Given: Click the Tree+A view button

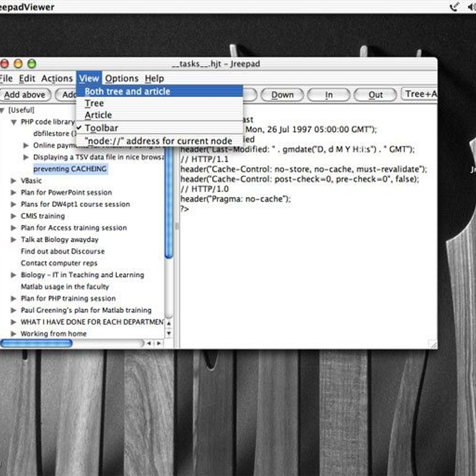Looking at the screenshot, I should [x=420, y=94].
